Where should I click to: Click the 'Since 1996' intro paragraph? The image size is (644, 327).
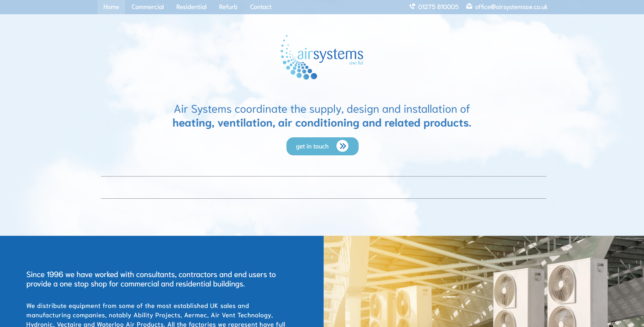(151, 279)
